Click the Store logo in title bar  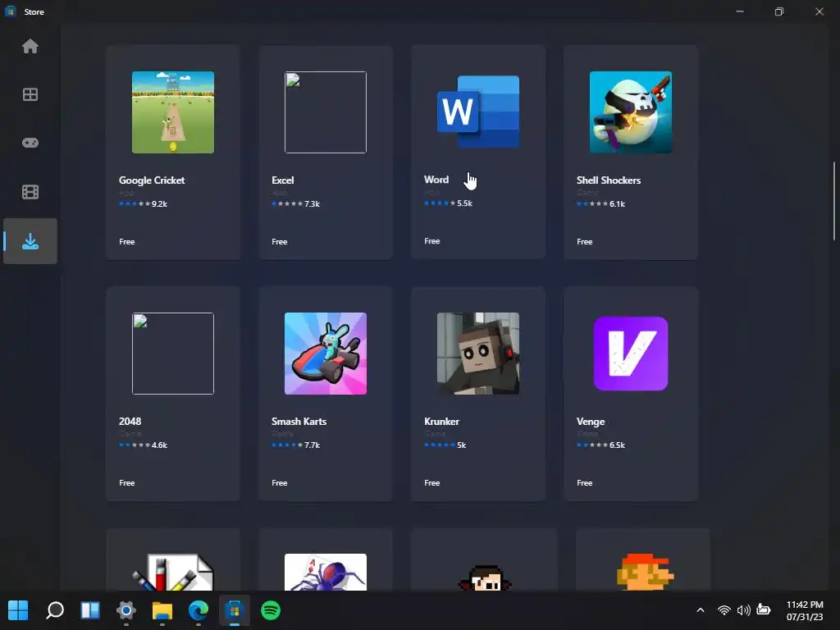point(10,11)
